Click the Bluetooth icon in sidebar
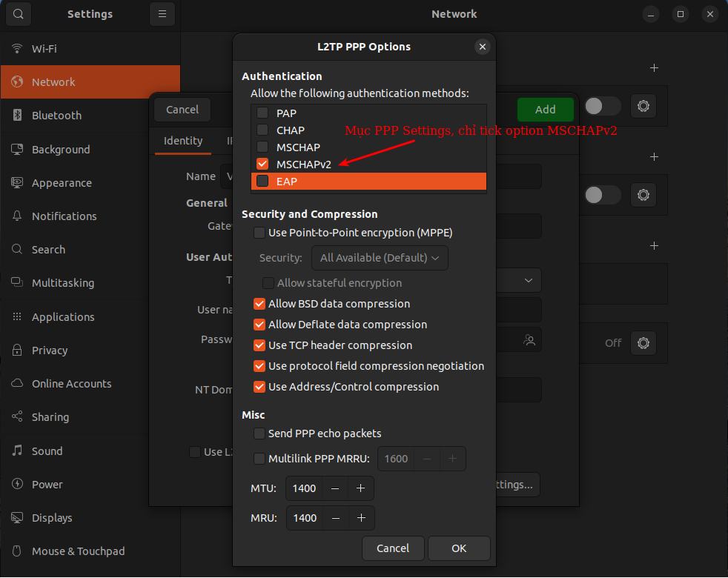Image resolution: width=728 pixels, height=578 pixels. click(x=17, y=115)
